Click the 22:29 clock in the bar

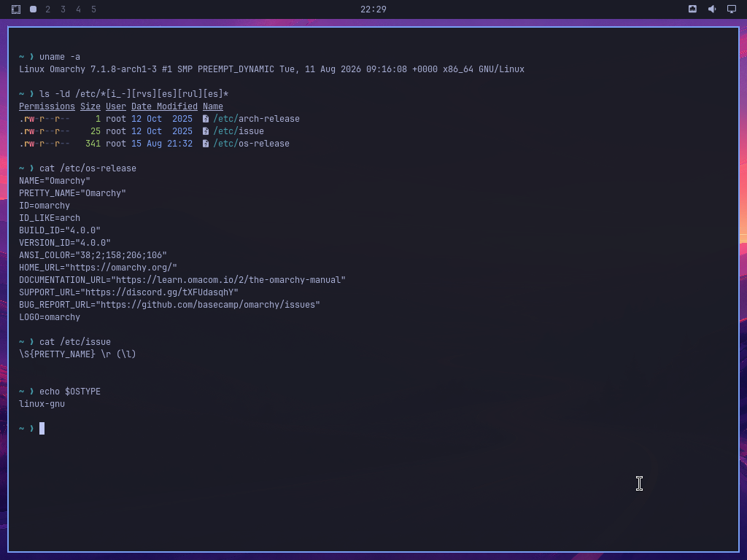tap(373, 9)
